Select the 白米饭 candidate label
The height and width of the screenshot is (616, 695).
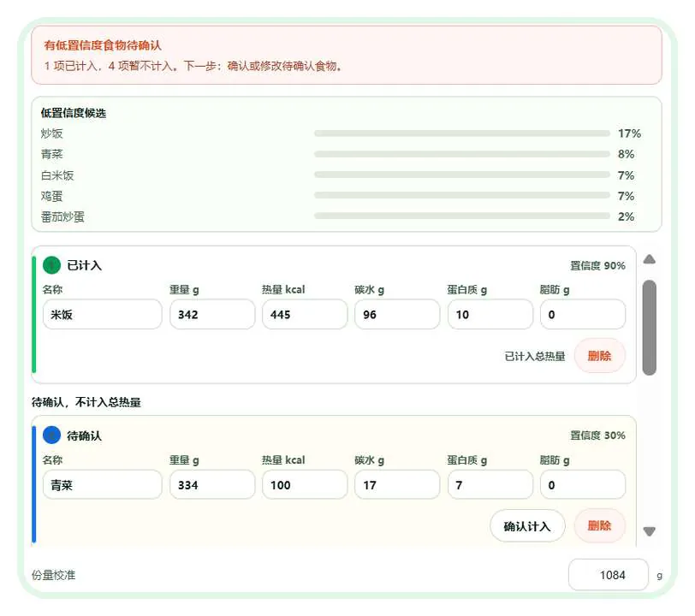(57, 175)
